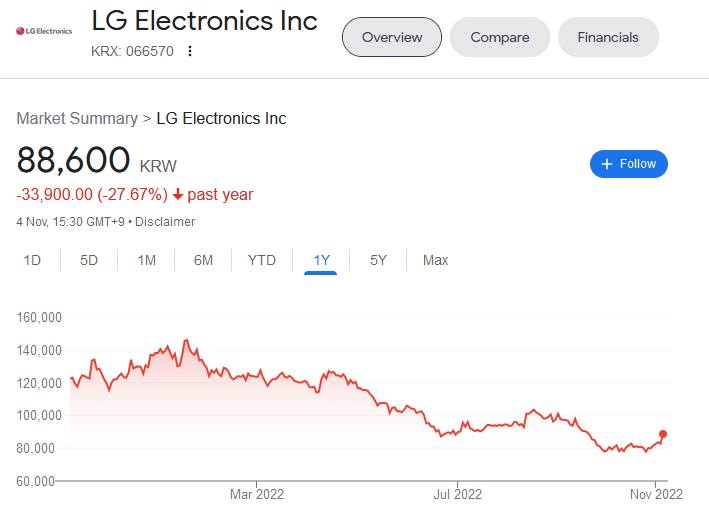Open the three-dot more options menu

click(x=190, y=51)
